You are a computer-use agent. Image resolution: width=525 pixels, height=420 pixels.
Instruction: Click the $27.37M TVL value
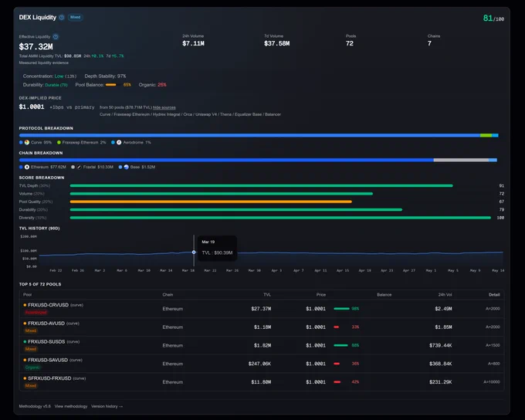pyautogui.click(x=261, y=309)
